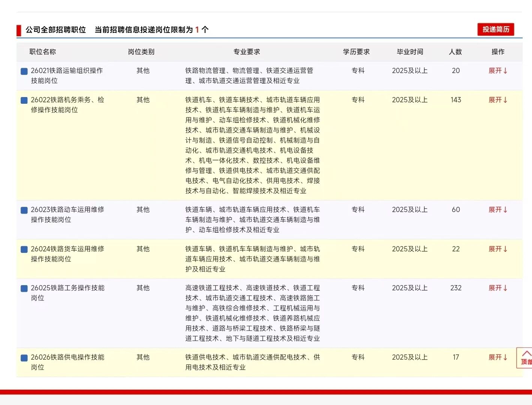The width and height of the screenshot is (532, 405).
Task: Expand 展开 for the 26026 row with 17 openings
Action: (x=498, y=357)
